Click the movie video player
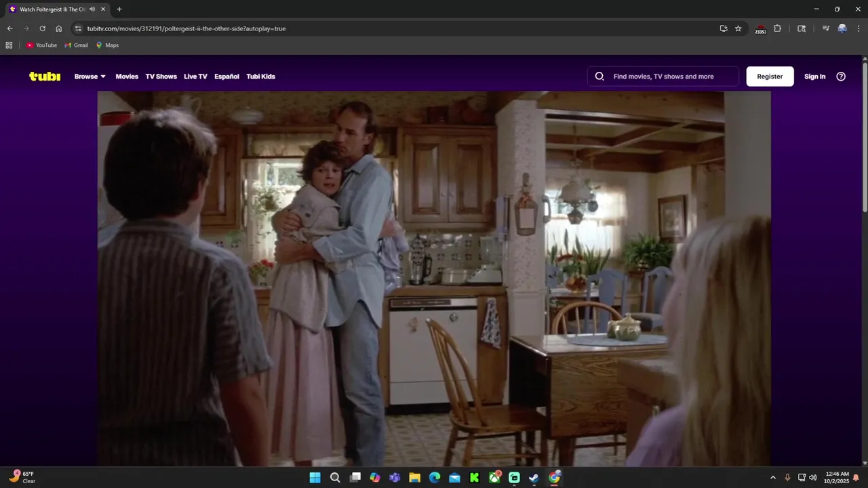This screenshot has height=488, width=868. (434, 279)
